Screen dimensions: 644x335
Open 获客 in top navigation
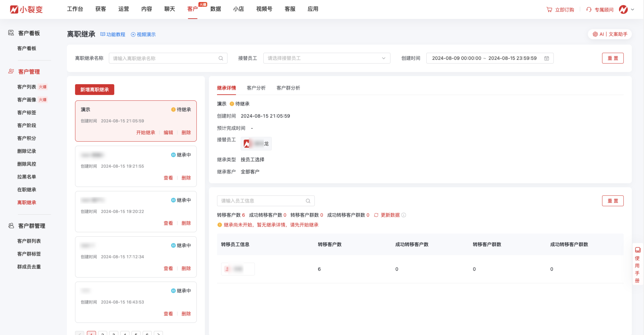[101, 9]
